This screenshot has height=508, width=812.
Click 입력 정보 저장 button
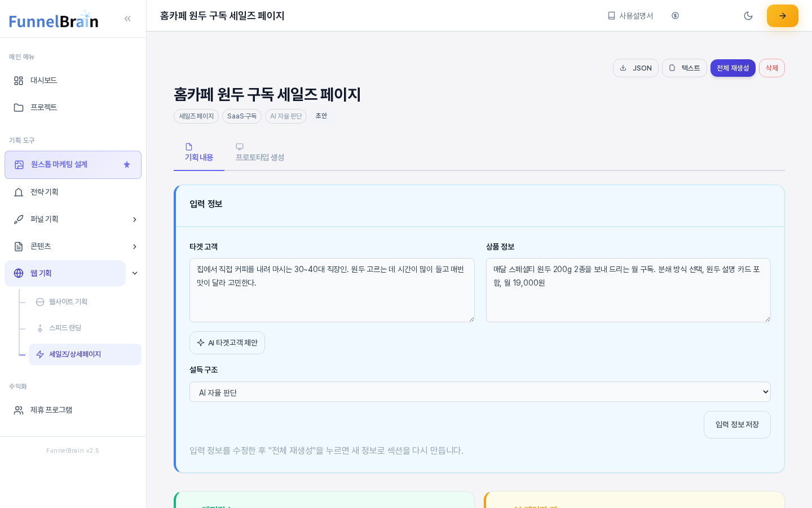point(737,425)
